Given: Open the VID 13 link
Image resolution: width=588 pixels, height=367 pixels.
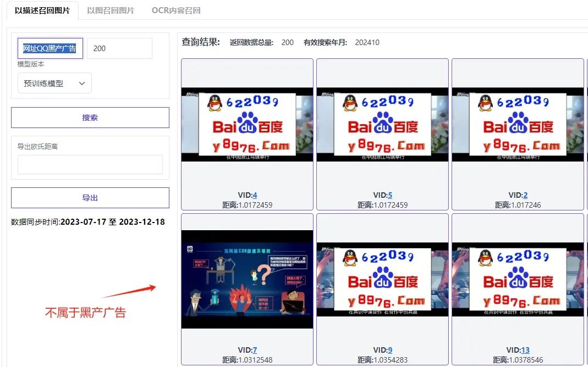Looking at the screenshot, I should point(525,350).
